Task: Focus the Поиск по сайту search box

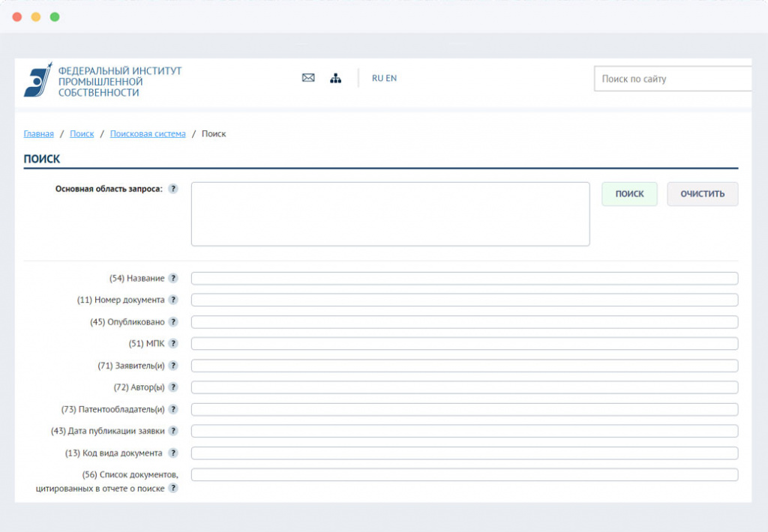Action: click(x=672, y=79)
